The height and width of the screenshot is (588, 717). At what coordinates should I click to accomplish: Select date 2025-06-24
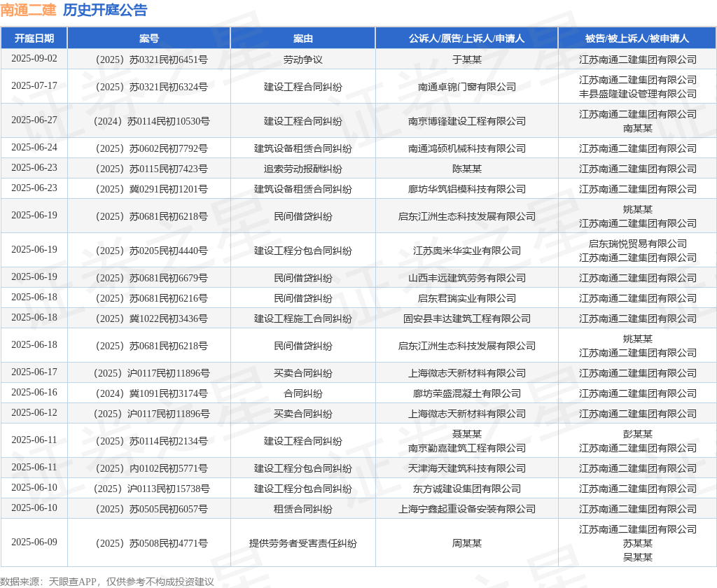(34, 147)
